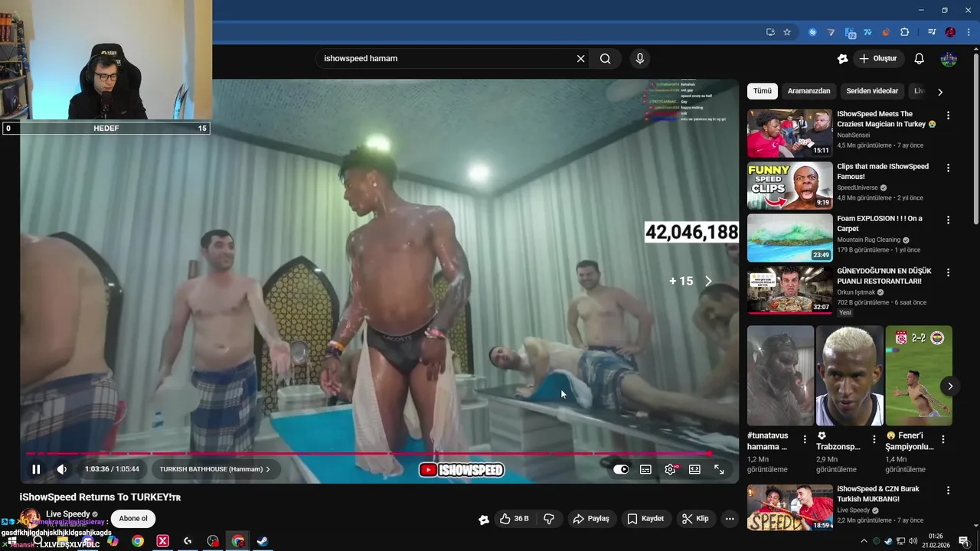Open Craziest Magician In Turkey video thumbnail

point(789,133)
